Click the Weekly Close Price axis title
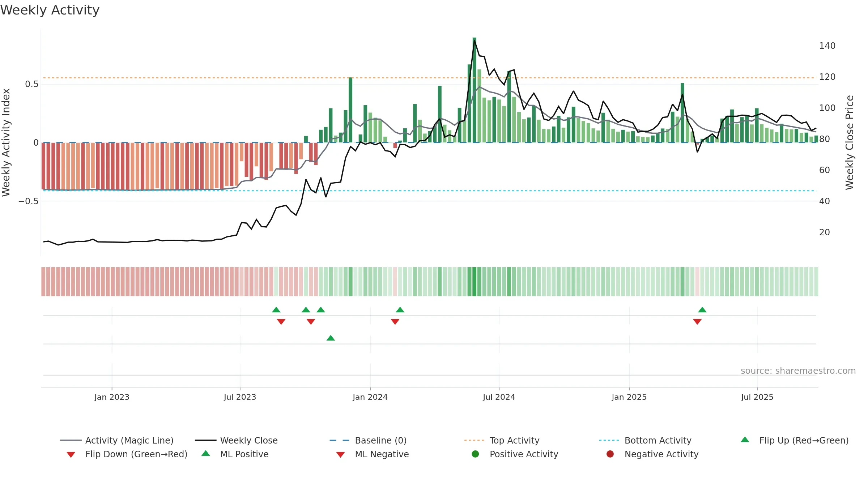Image resolution: width=868 pixels, height=488 pixels. point(850,142)
